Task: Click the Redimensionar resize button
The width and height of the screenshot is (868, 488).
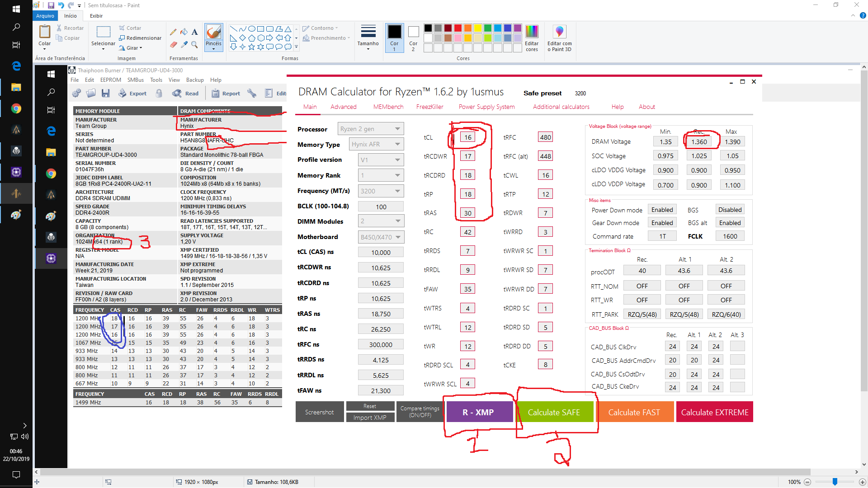Action: [140, 38]
